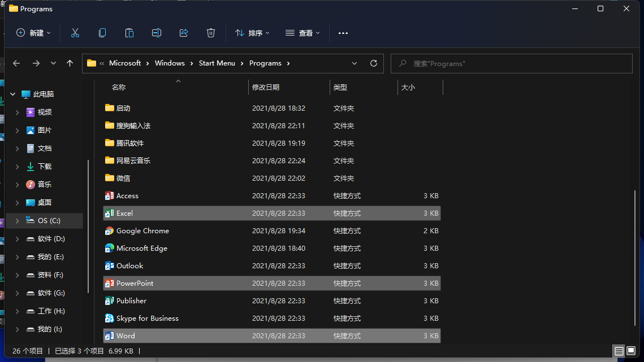
Task: Click the 启动 folder icon
Action: (109, 108)
